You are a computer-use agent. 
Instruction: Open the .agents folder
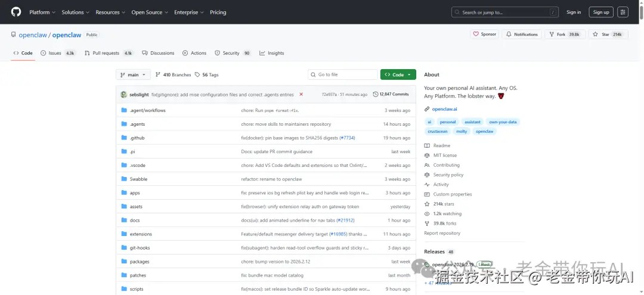(137, 125)
